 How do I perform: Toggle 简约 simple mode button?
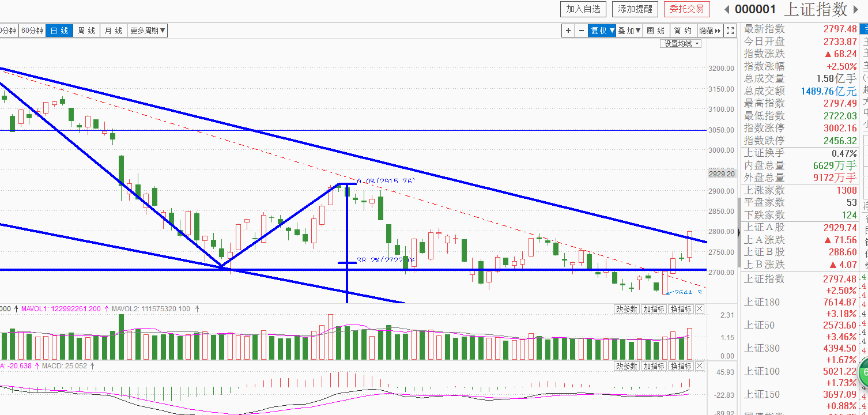pos(683,31)
